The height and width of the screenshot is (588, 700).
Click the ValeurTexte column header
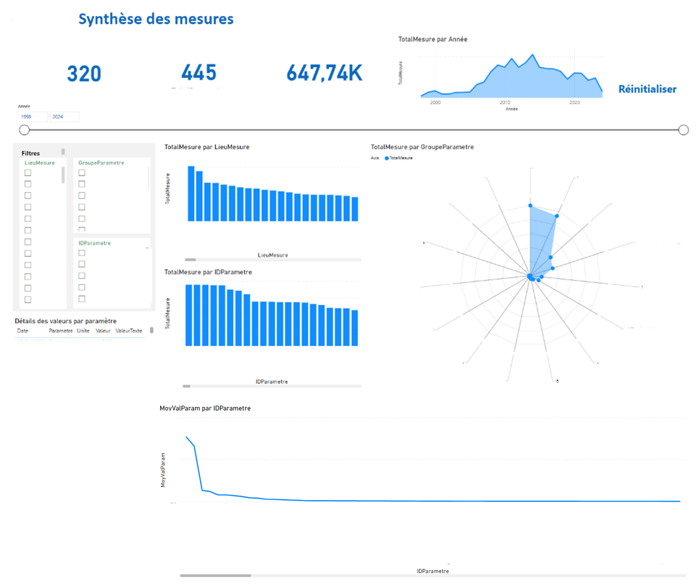pos(128,331)
